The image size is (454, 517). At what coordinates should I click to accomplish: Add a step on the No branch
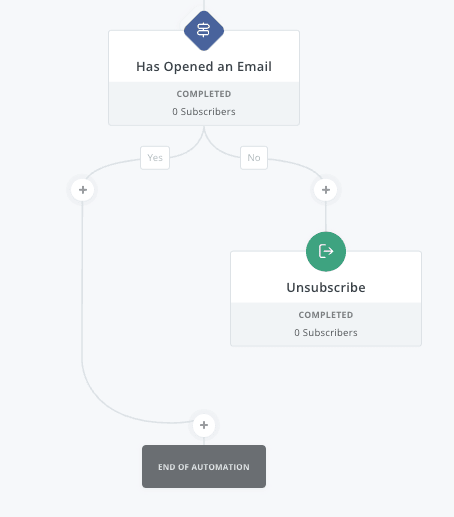pyautogui.click(x=326, y=190)
